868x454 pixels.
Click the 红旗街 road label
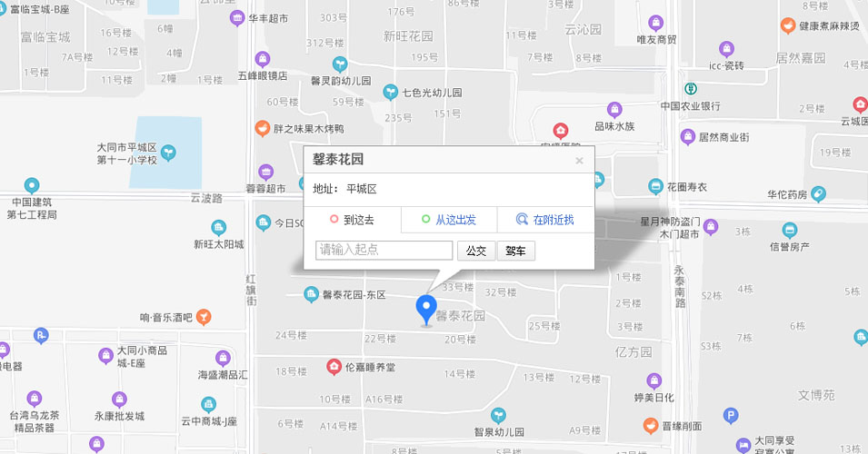pos(252,290)
